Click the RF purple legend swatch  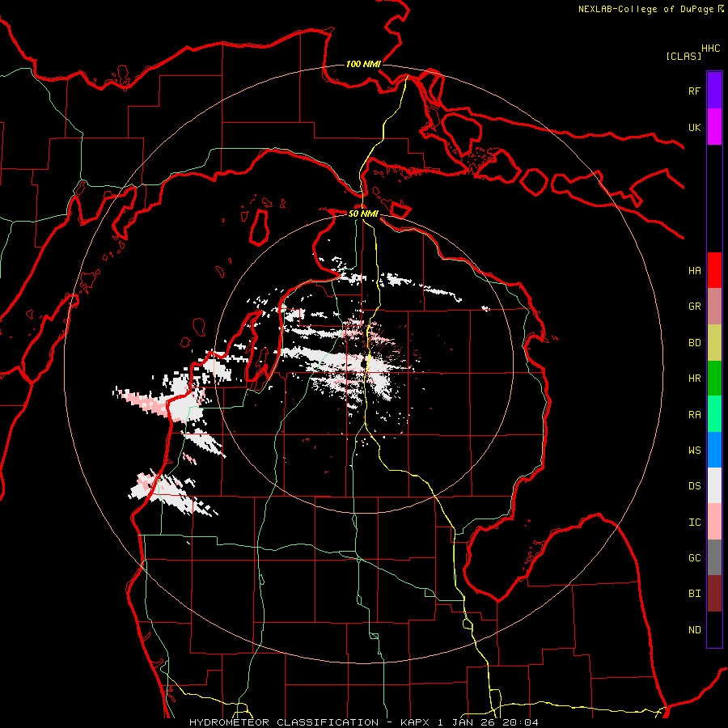714,91
